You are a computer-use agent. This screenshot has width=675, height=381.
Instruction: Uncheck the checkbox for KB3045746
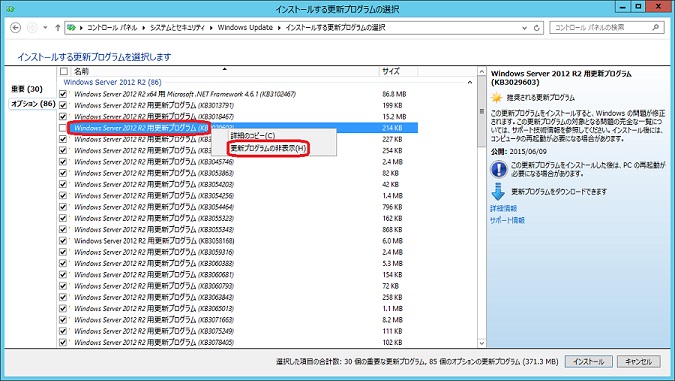click(63, 162)
